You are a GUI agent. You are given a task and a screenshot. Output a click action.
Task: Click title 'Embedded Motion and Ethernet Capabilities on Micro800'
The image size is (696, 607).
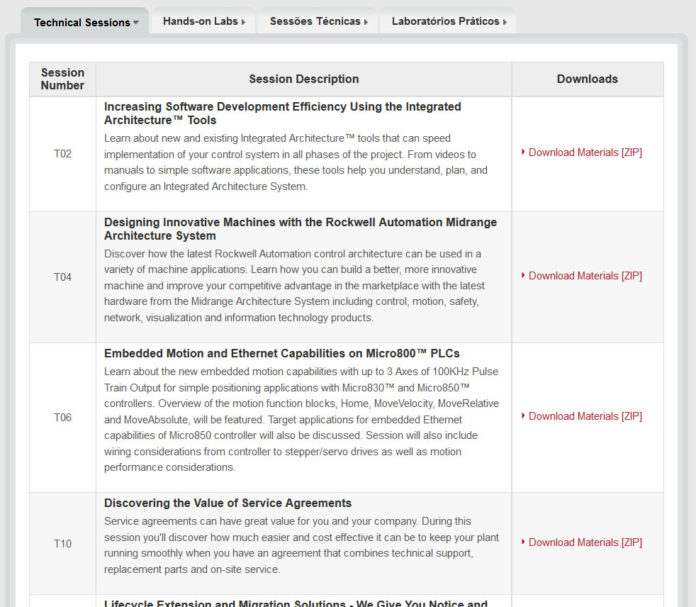pos(281,353)
